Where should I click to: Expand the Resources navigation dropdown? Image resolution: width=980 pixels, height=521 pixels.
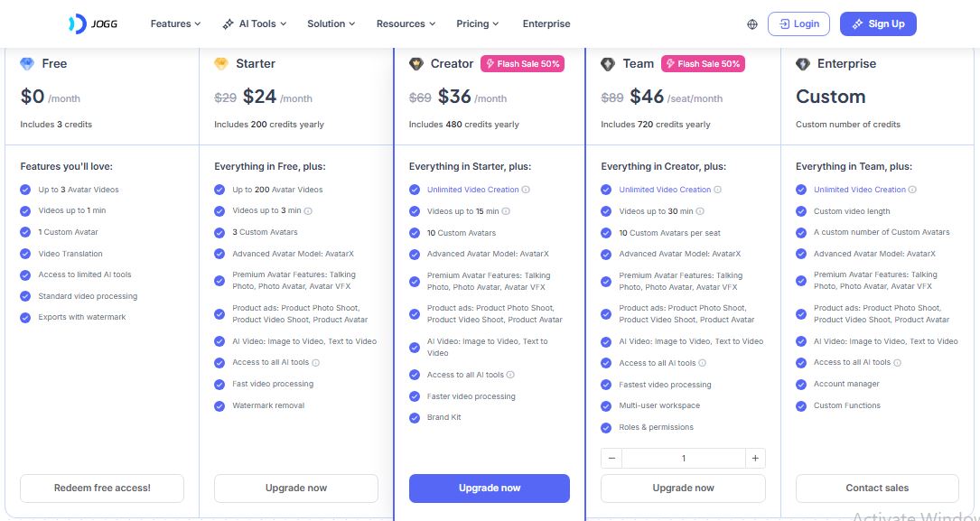click(406, 24)
